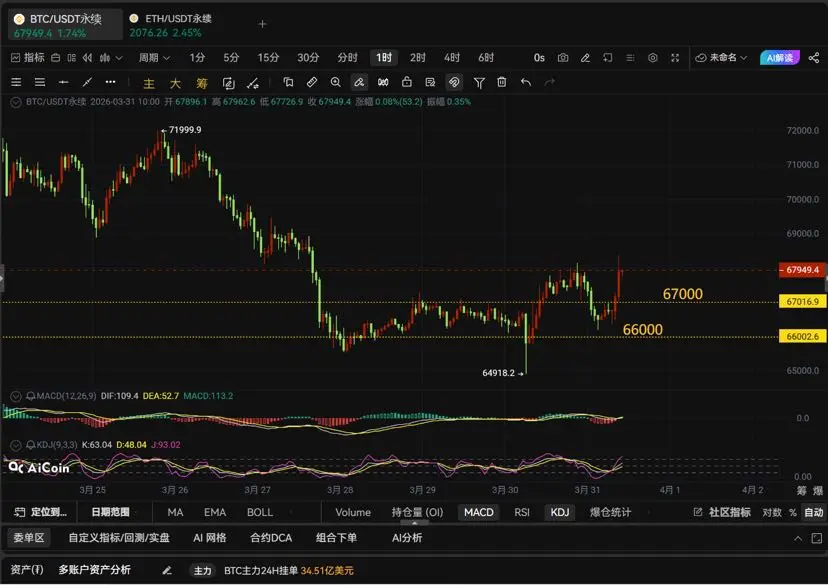Click the magnifier zoom-in tool

pyautogui.click(x=335, y=82)
